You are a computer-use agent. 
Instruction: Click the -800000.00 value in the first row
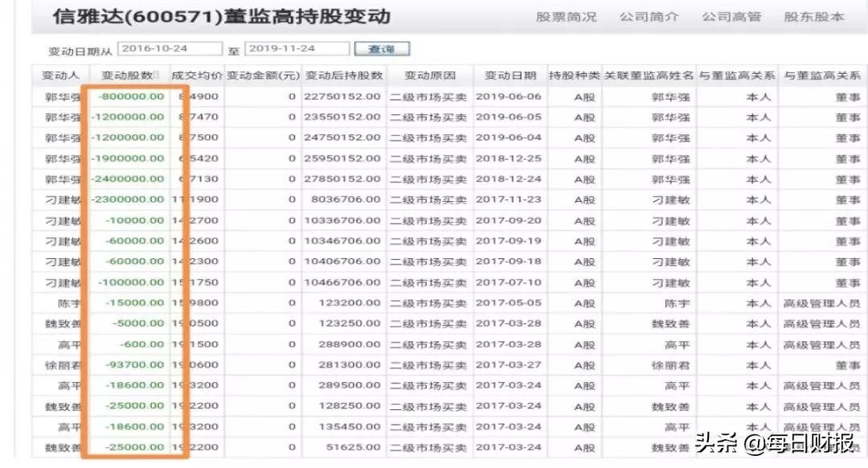129,96
